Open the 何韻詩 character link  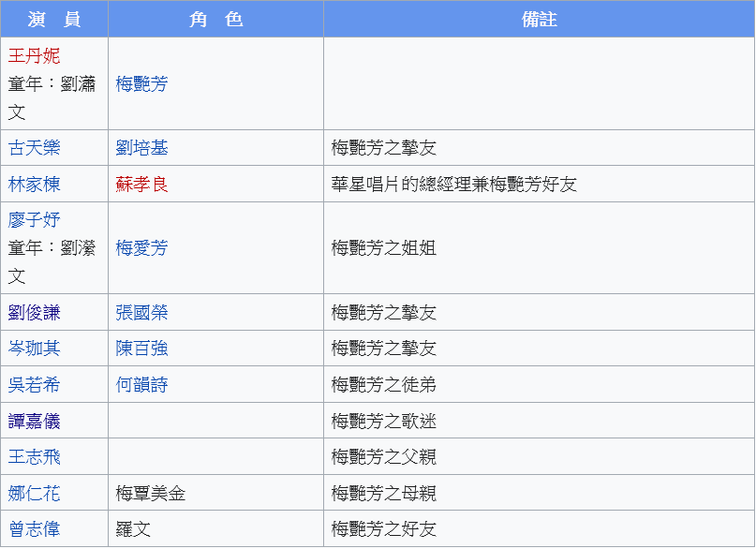pyautogui.click(x=141, y=385)
